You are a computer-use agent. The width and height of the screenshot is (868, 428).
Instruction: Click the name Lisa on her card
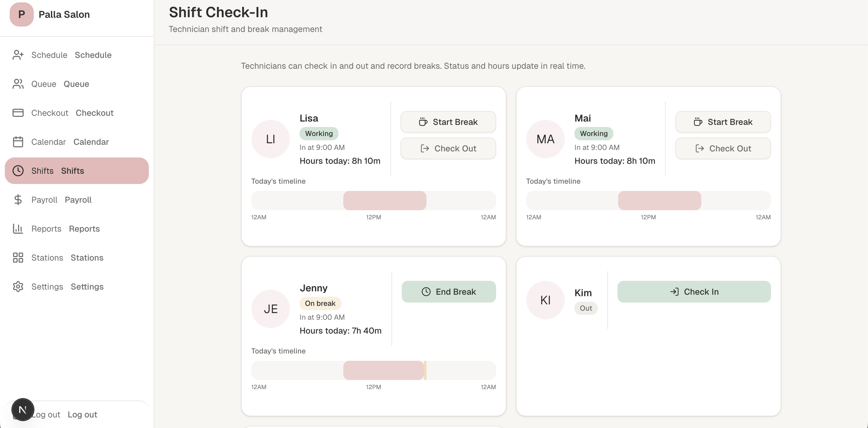pos(309,118)
